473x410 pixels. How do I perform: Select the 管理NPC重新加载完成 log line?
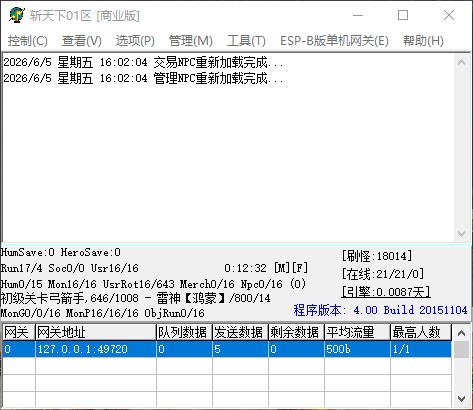[143, 79]
